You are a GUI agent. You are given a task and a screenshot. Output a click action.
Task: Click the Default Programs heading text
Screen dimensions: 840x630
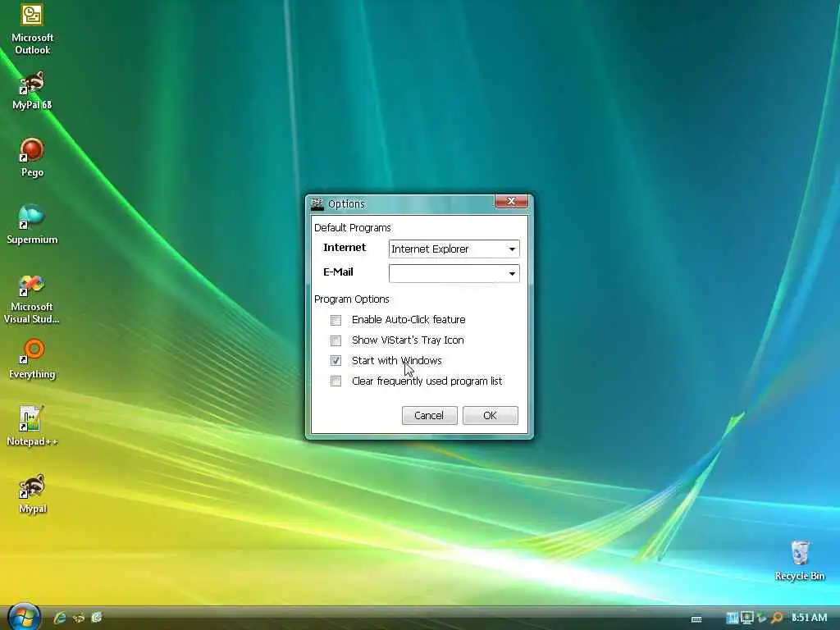353,228
